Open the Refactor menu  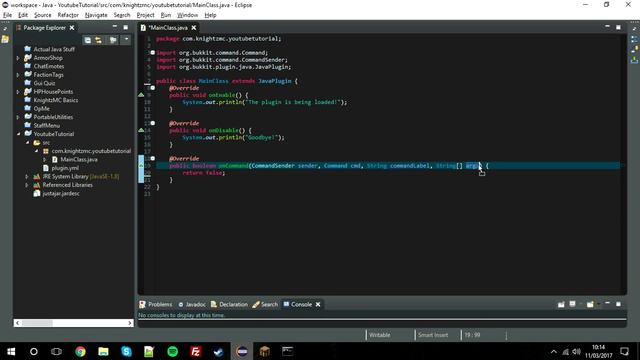coord(68,15)
